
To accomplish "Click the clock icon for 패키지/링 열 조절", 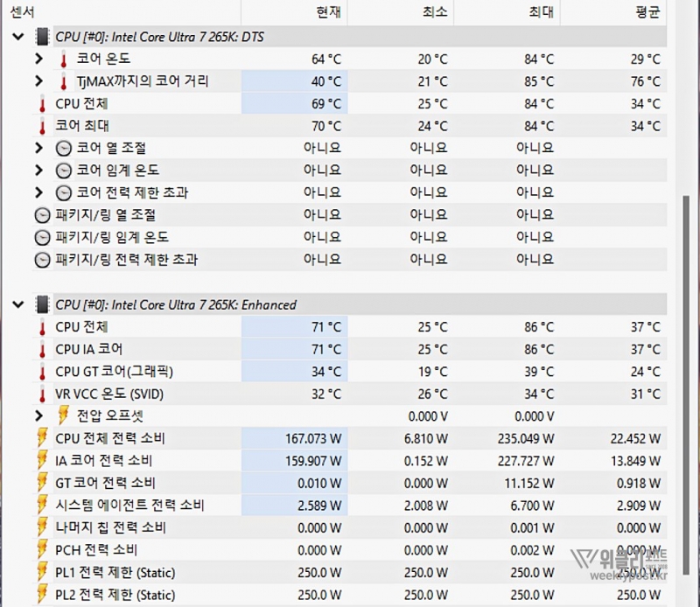I will (42, 215).
